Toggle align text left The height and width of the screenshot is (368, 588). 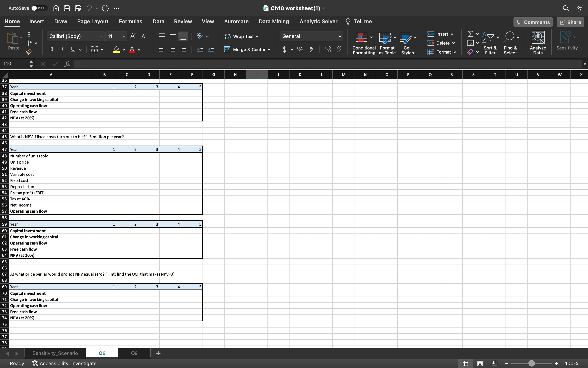pos(162,49)
